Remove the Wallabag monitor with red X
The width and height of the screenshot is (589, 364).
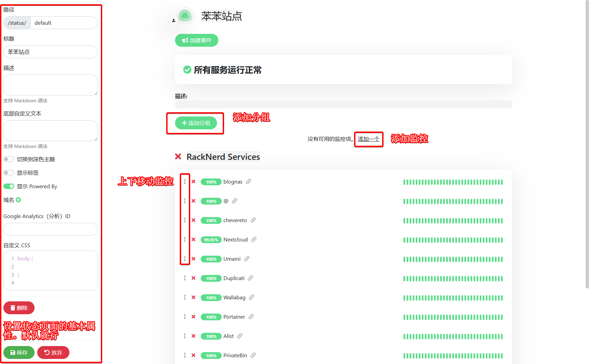194,297
